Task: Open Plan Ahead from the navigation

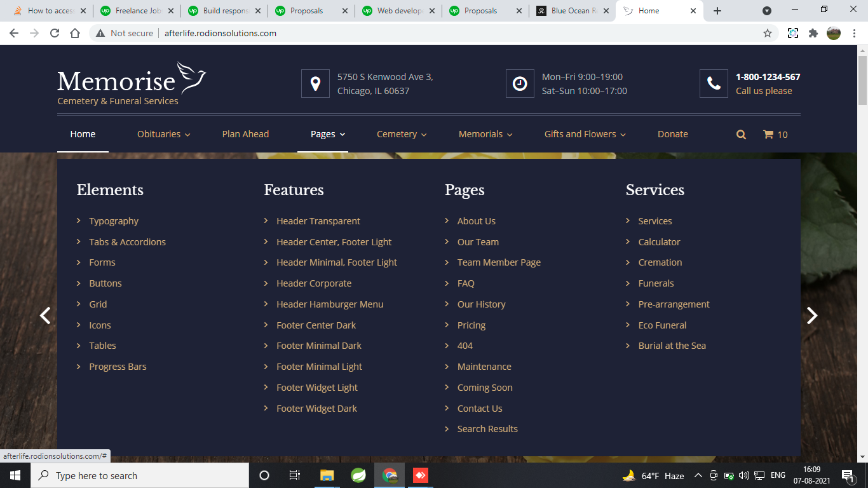Action: pos(245,134)
